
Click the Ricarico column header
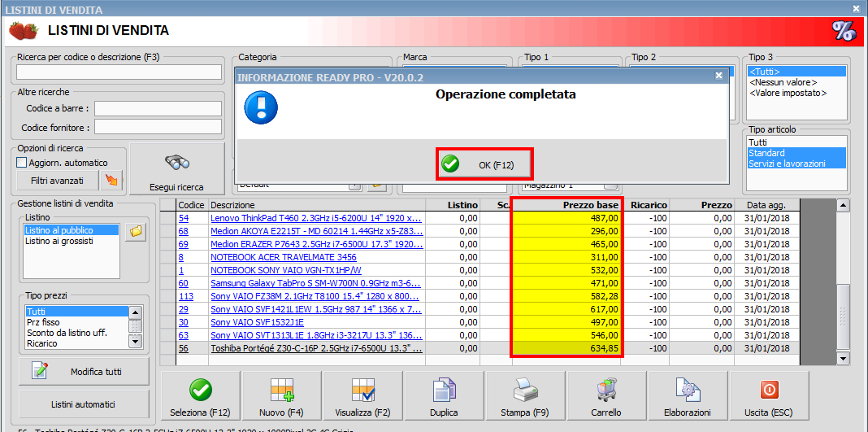pos(646,205)
